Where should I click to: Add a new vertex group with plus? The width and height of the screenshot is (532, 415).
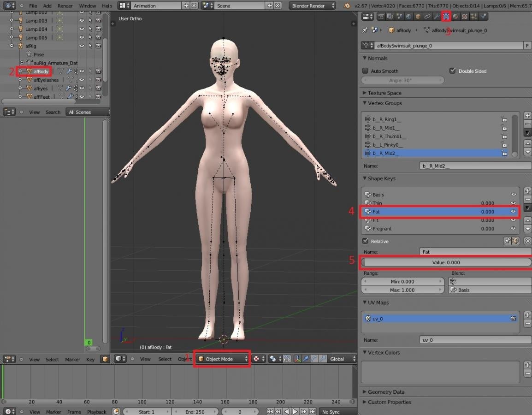[527, 115]
